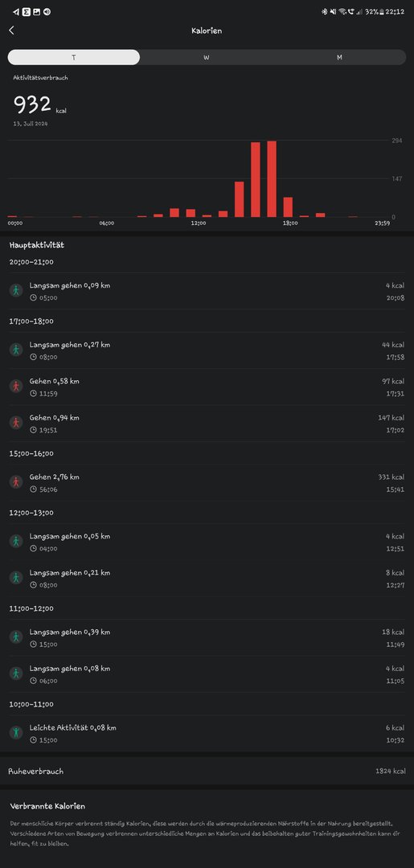This screenshot has width=414, height=868.
Task: Select tallest red bar in the calorie chart
Action: click(272, 178)
